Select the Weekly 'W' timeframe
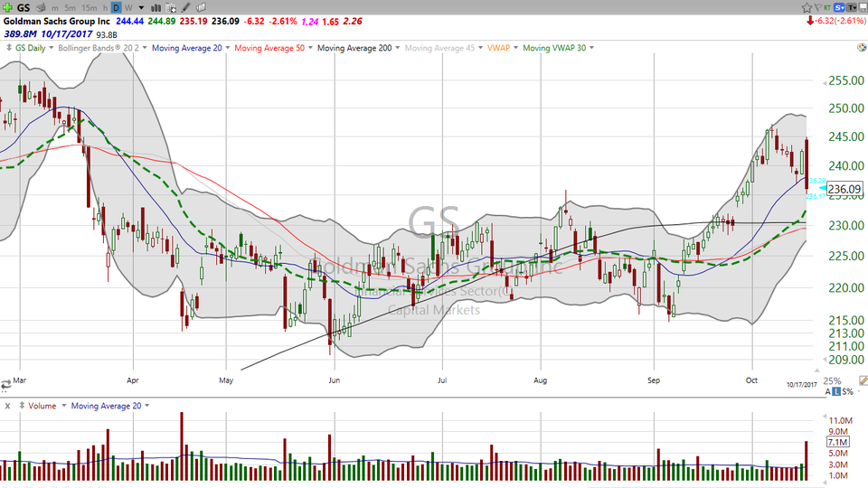Screen dimensions: 868x488 pos(128,8)
